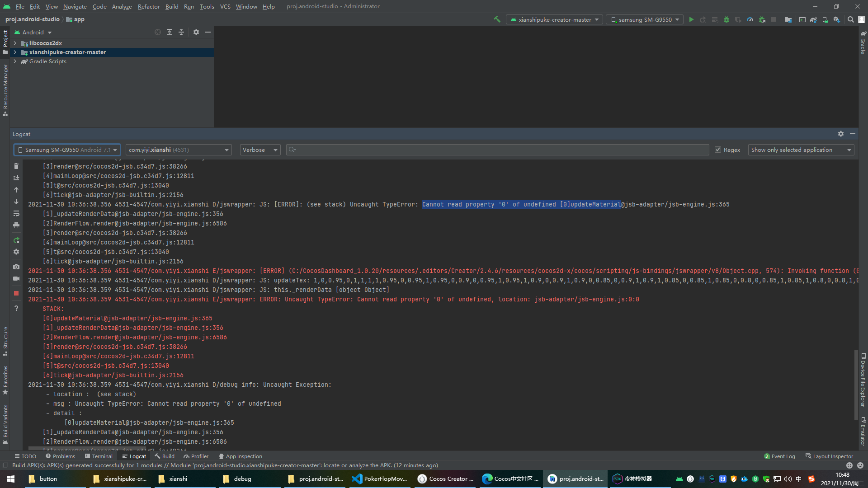This screenshot has height=488, width=868.
Task: Toggle the Regex checkbox
Action: (718, 150)
